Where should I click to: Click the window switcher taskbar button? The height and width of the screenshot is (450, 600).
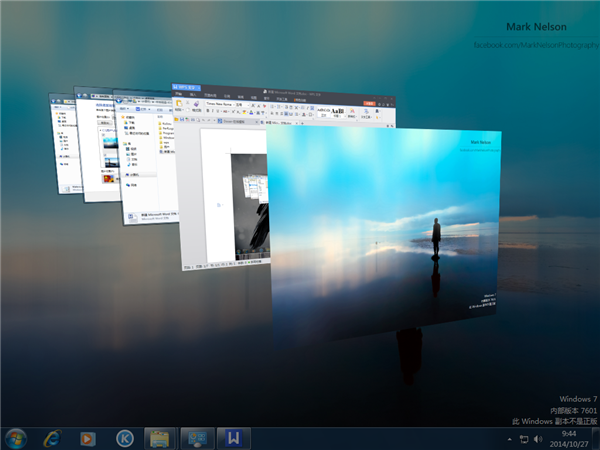(195, 437)
